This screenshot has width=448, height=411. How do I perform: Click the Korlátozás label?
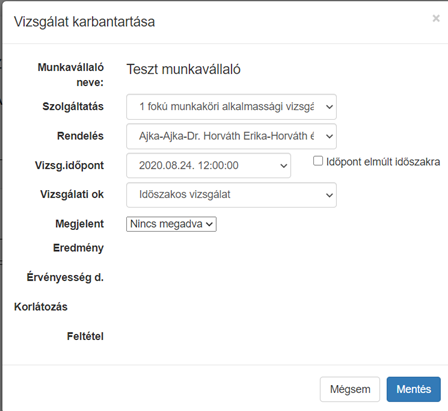tap(41, 307)
